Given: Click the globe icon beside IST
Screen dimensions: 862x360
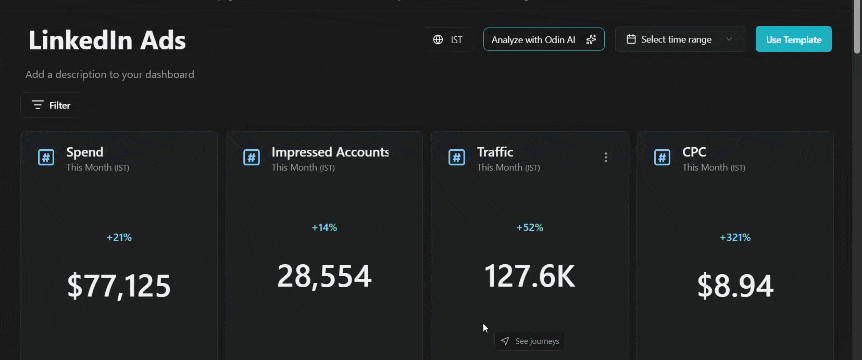Looking at the screenshot, I should point(438,40).
